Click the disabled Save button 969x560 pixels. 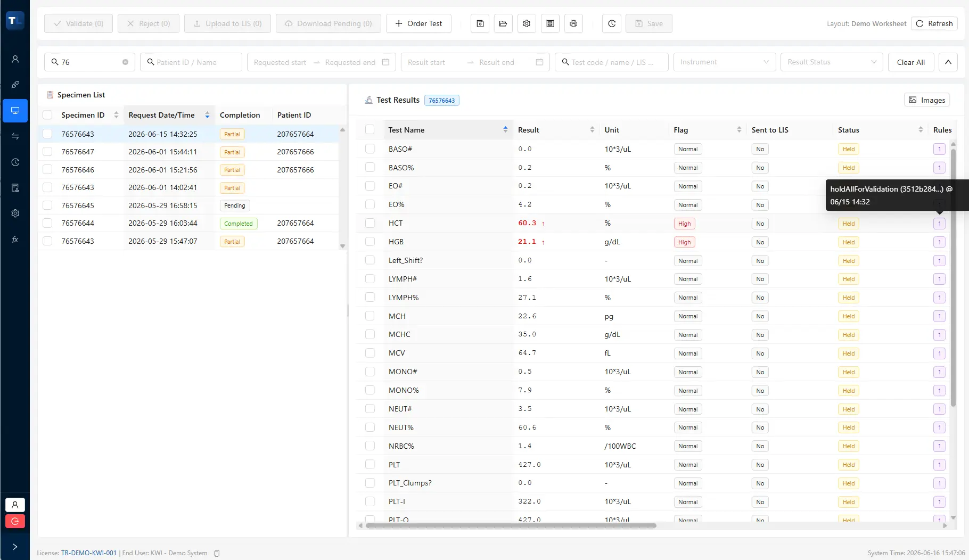pos(649,23)
